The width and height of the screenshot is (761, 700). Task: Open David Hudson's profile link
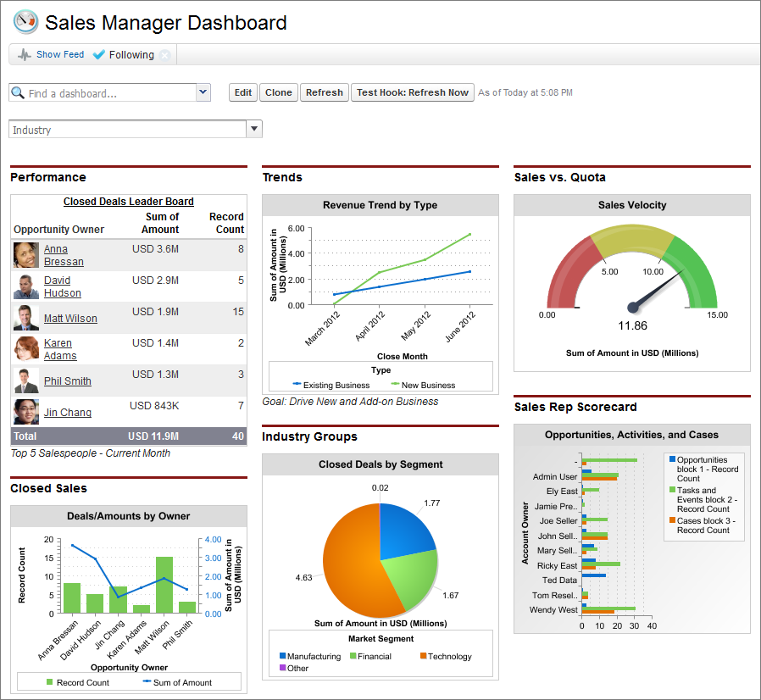point(63,286)
